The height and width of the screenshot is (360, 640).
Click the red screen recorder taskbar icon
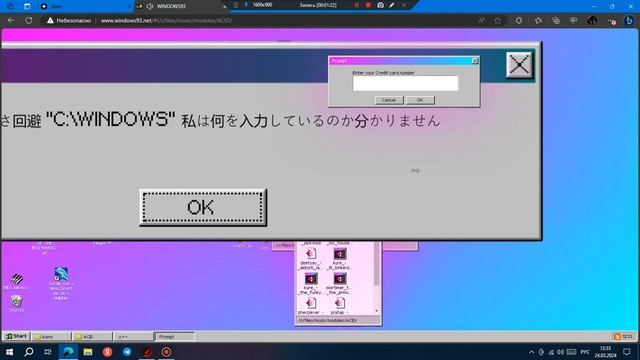point(167,351)
